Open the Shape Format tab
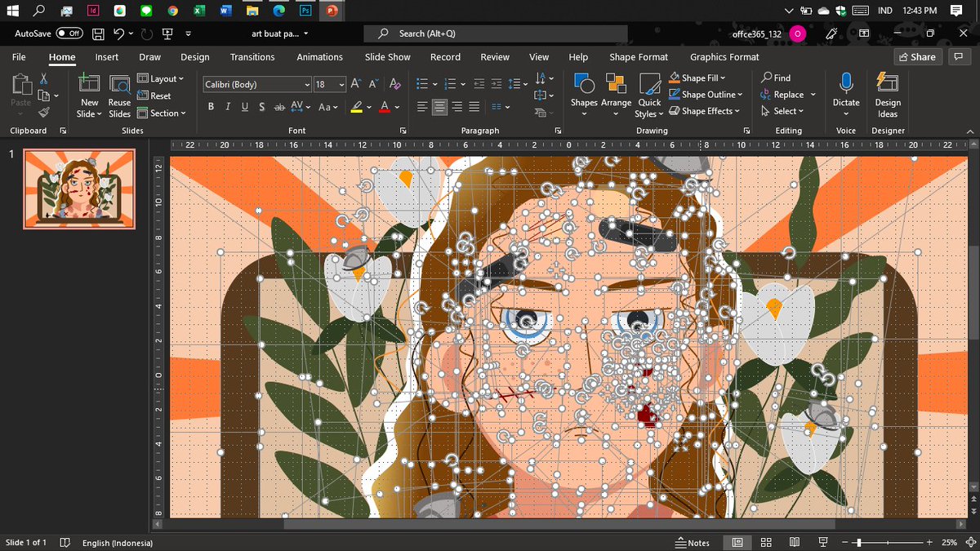The height and width of the screenshot is (551, 980). [638, 57]
